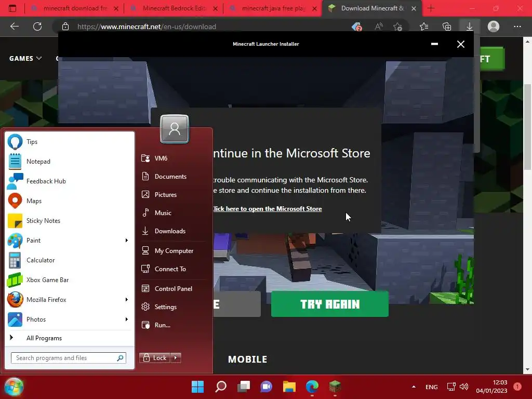The image size is (532, 399).
Task: Click the site info lock icon
Action: [65, 26]
